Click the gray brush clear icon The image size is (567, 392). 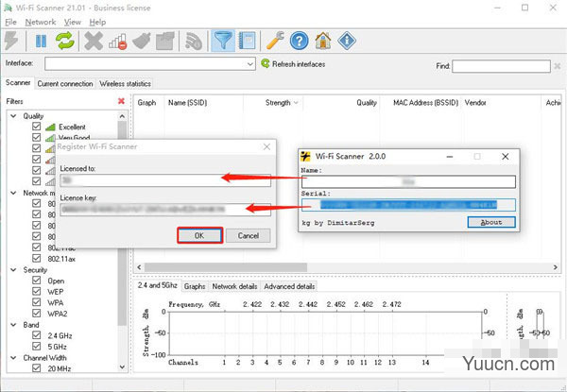point(142,41)
